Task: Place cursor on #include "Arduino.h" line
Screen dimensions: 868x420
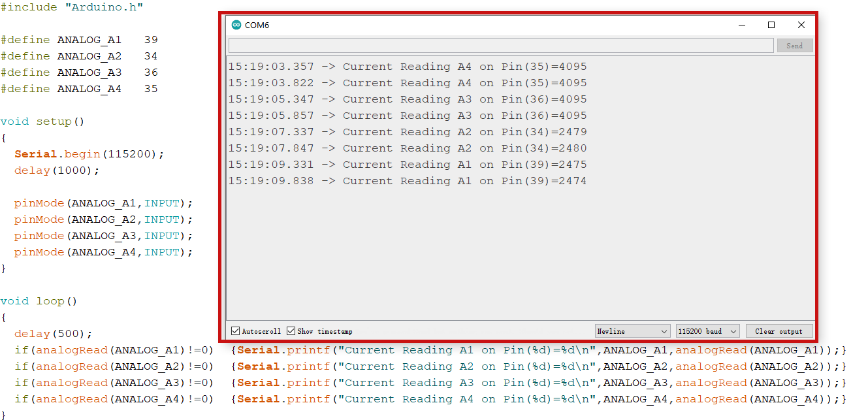Action: click(x=72, y=7)
